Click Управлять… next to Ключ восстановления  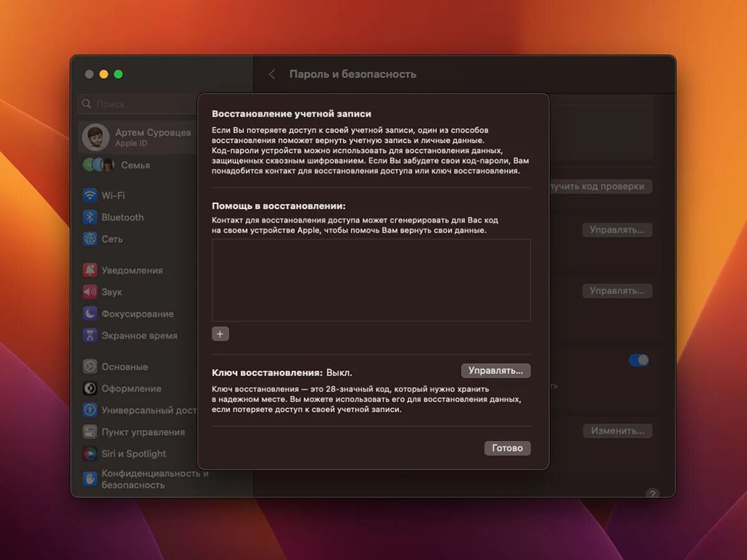coord(496,370)
